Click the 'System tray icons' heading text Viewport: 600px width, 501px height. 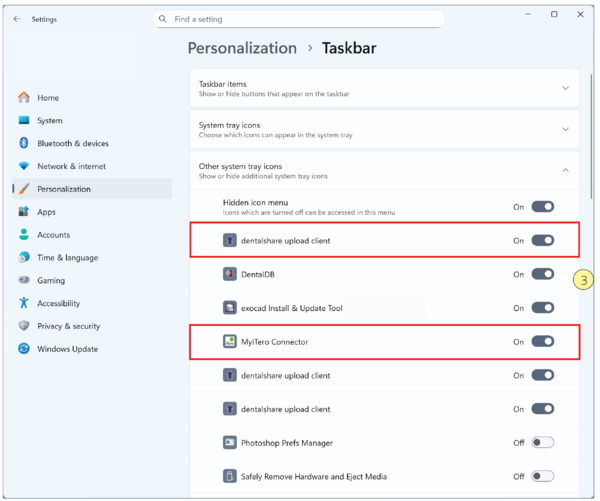tap(229, 125)
